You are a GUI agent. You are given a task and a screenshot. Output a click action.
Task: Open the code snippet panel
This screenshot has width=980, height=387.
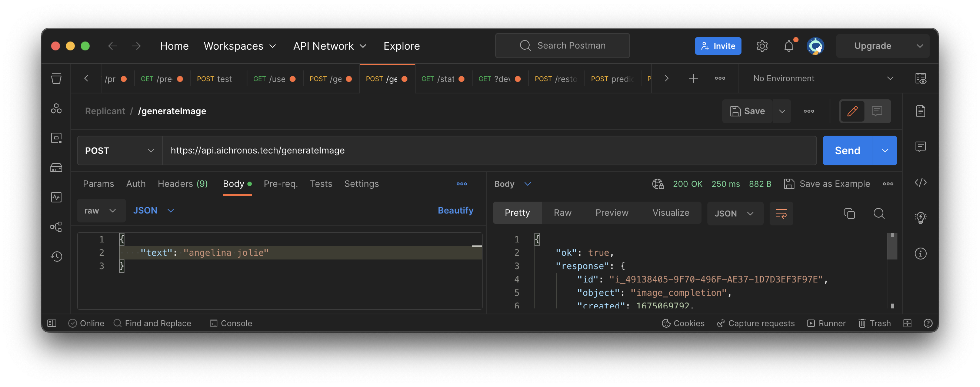pos(921,182)
